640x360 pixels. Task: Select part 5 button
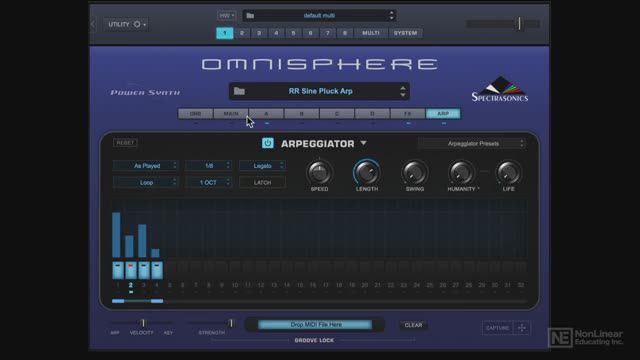pyautogui.click(x=293, y=33)
